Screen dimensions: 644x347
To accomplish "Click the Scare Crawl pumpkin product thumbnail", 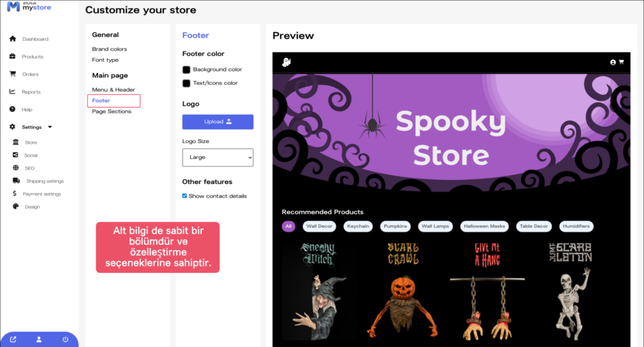I will coord(403,291).
